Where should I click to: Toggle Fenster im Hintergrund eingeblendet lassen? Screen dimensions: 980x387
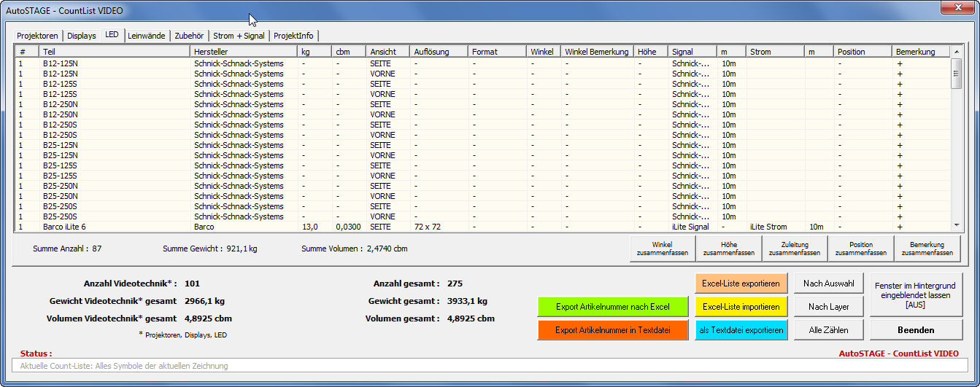(x=916, y=296)
